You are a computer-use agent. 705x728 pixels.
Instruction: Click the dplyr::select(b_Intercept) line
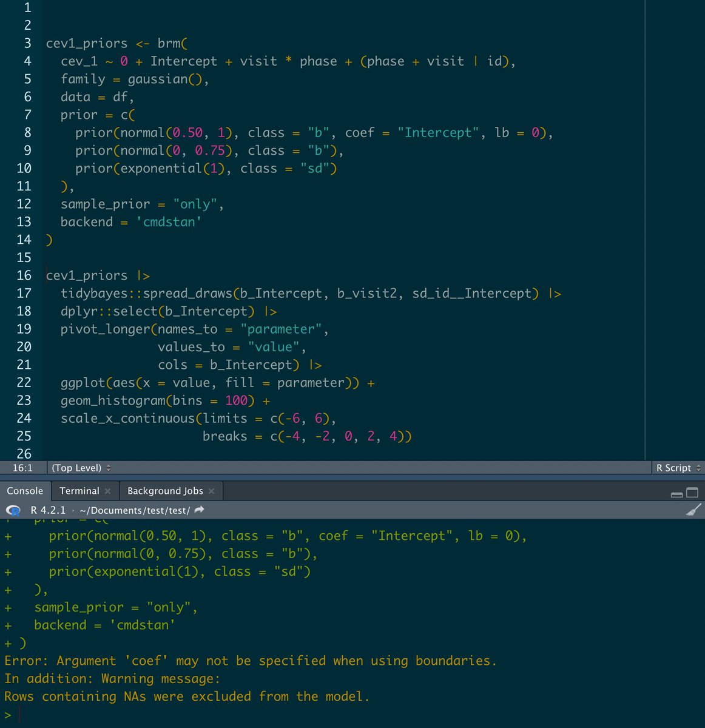coord(169,311)
